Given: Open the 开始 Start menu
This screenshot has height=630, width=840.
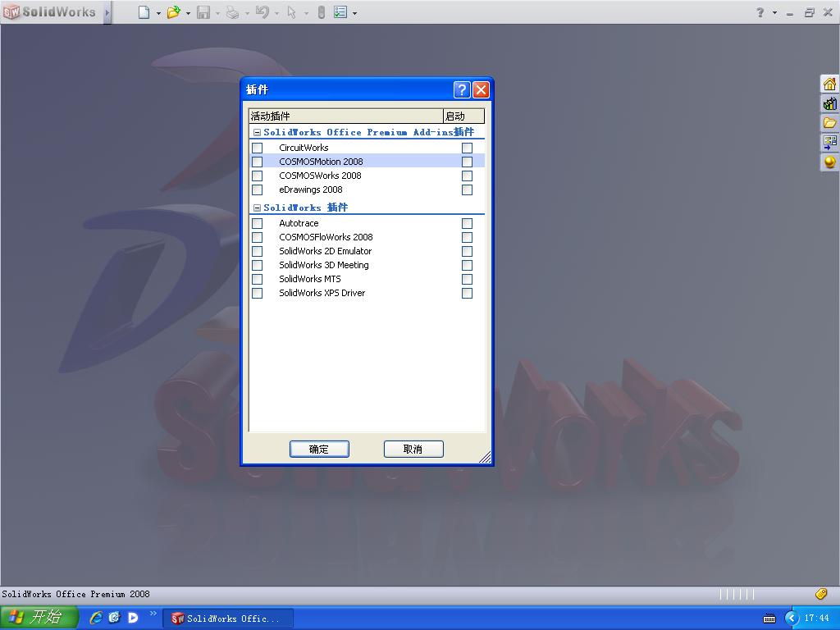Looking at the screenshot, I should 39,618.
